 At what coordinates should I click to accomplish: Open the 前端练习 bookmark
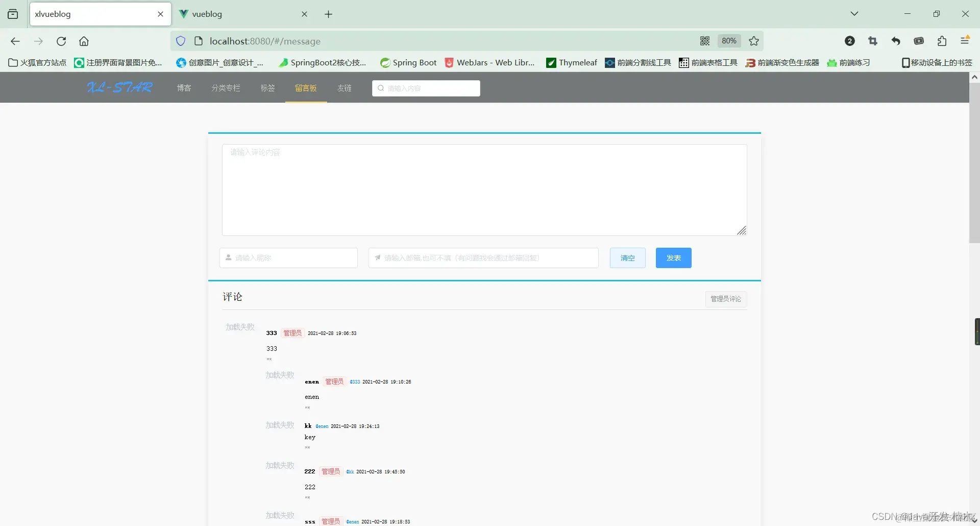click(x=848, y=63)
